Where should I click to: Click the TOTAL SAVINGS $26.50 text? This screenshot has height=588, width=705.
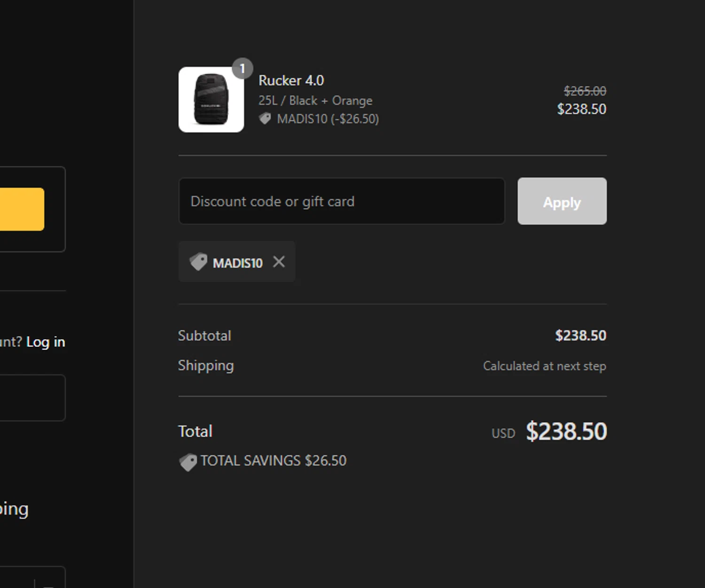point(274,461)
